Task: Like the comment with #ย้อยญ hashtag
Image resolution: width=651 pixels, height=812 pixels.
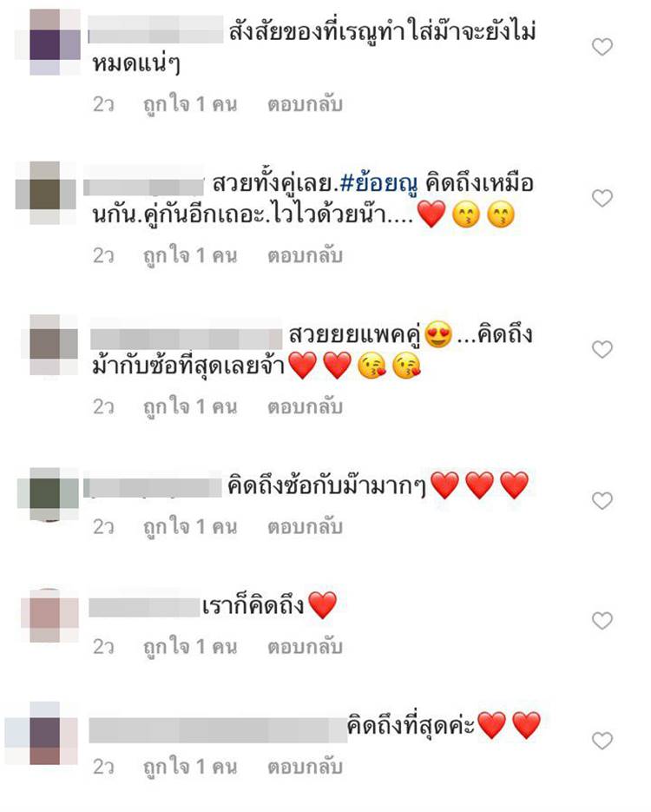Action: tap(602, 198)
